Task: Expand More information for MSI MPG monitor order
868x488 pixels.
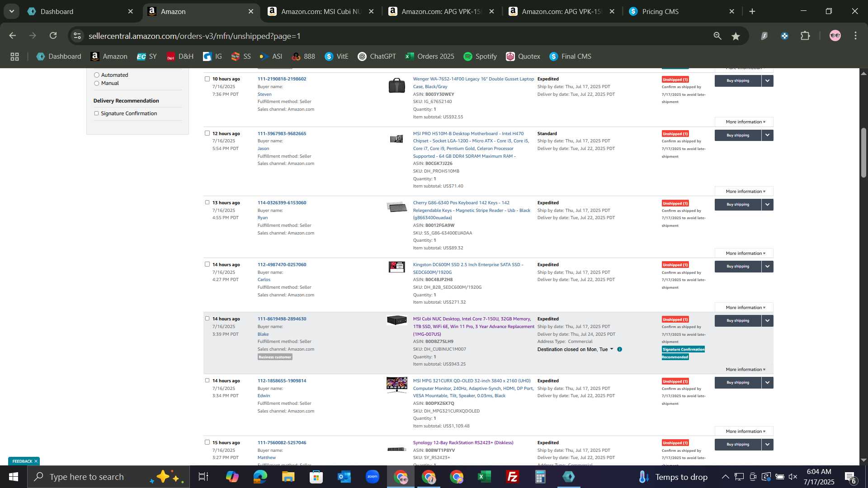Action: coord(744,432)
